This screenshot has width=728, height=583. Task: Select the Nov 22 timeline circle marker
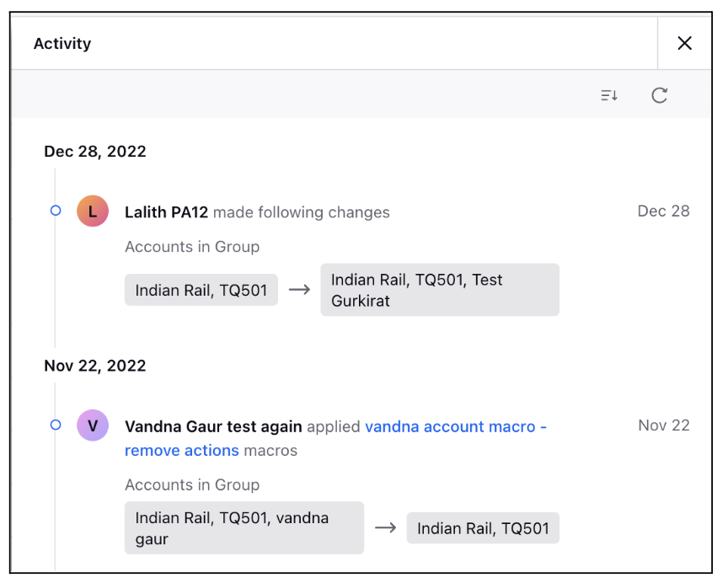(x=56, y=425)
